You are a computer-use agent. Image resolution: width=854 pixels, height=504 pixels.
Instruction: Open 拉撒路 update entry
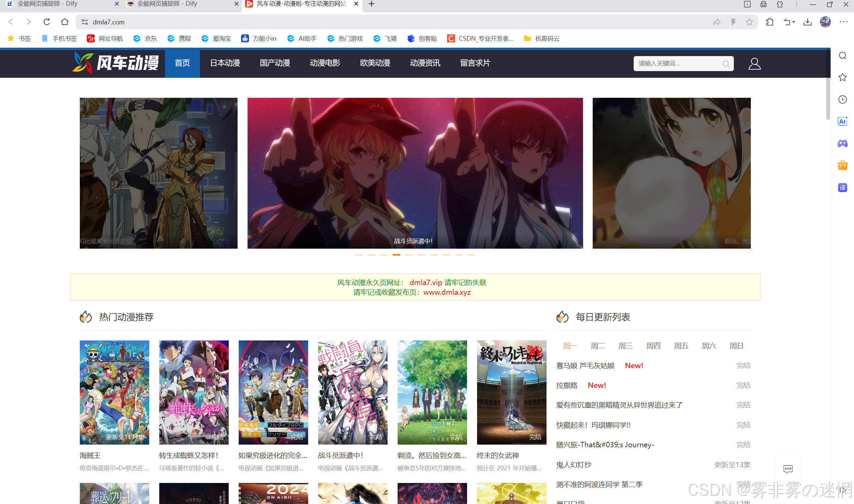[567, 386]
